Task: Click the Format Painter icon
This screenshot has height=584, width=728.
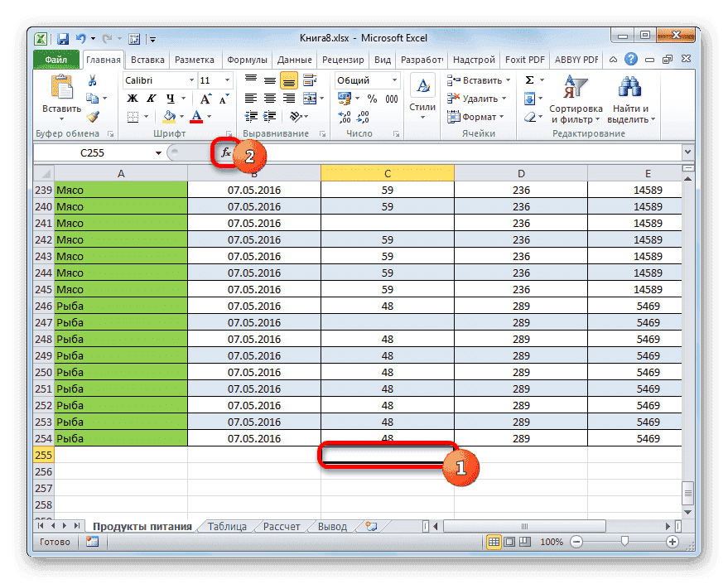Action: tap(91, 115)
